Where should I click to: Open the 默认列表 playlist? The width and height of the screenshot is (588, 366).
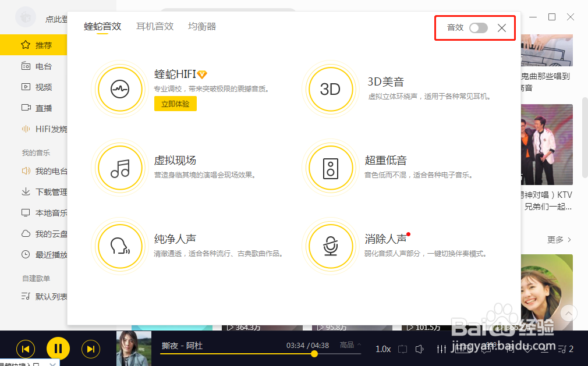[x=34, y=297]
